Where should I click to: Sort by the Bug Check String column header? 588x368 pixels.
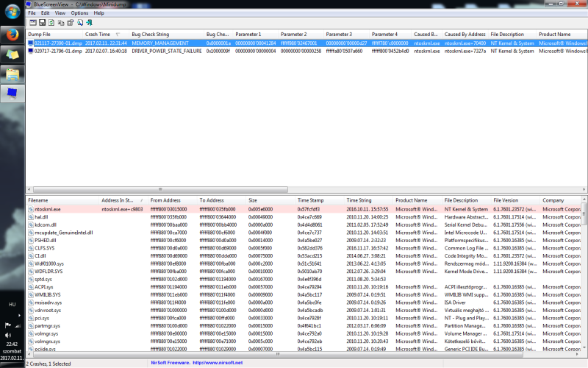(x=167, y=34)
